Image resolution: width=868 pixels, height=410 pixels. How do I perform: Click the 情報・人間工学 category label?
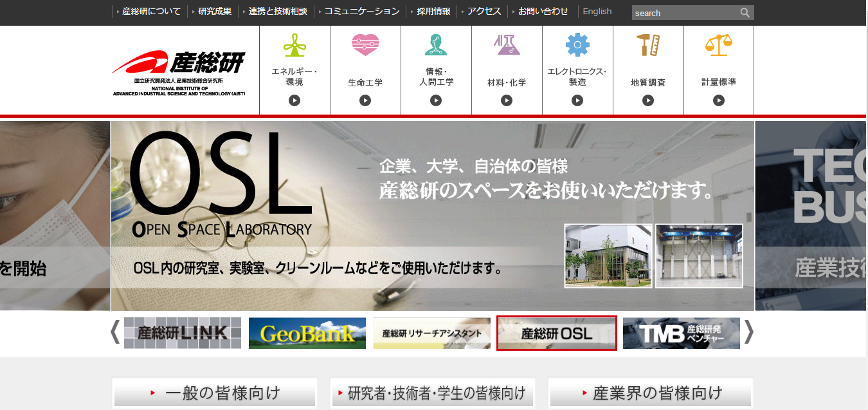click(436, 77)
